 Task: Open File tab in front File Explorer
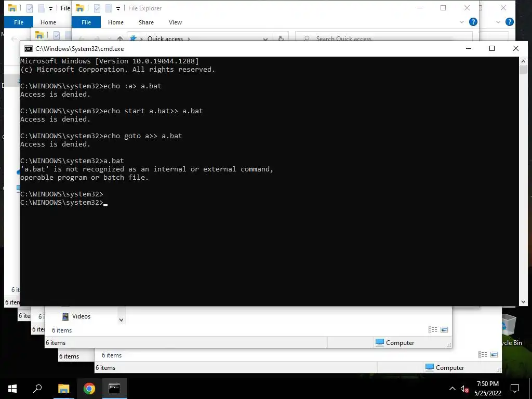point(86,22)
